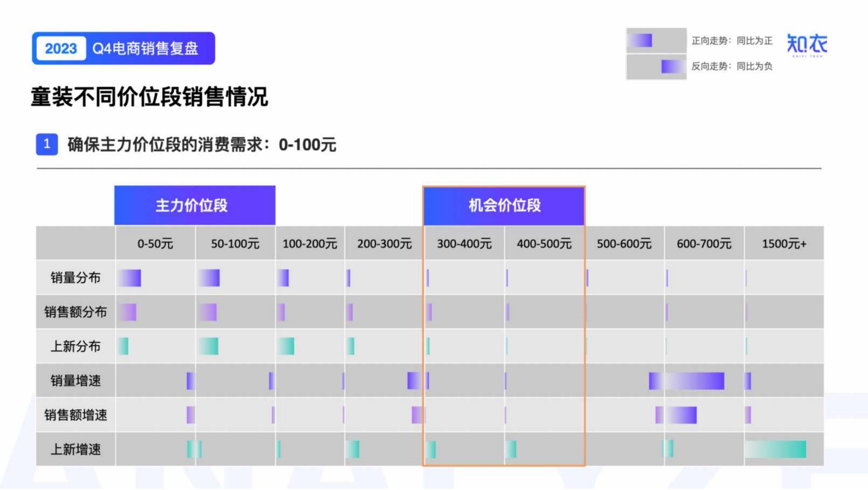This screenshot has height=490, width=868.
Task: Click the 上新分布 bar for 100-200元
Action: coord(286,346)
